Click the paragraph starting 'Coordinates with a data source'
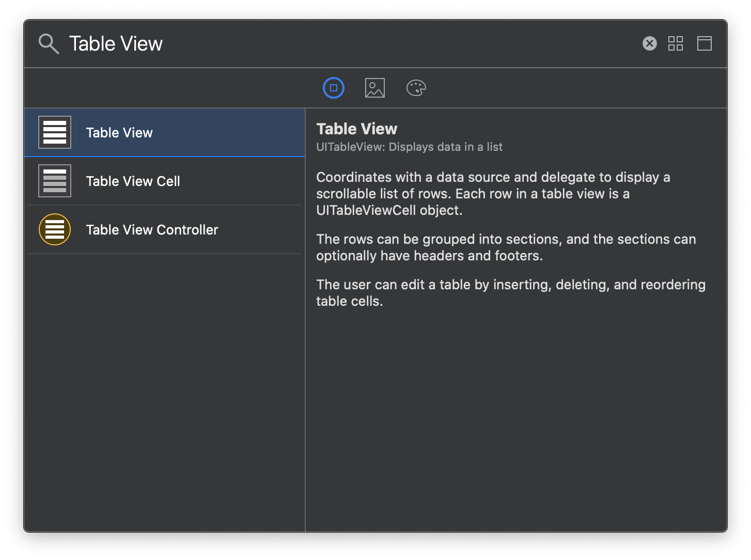 [493, 194]
